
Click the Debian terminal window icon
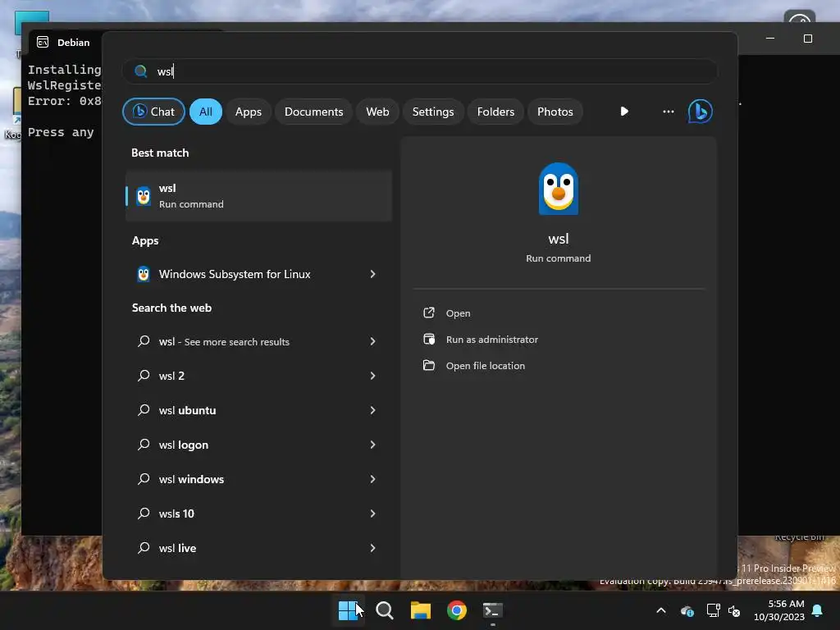43,42
